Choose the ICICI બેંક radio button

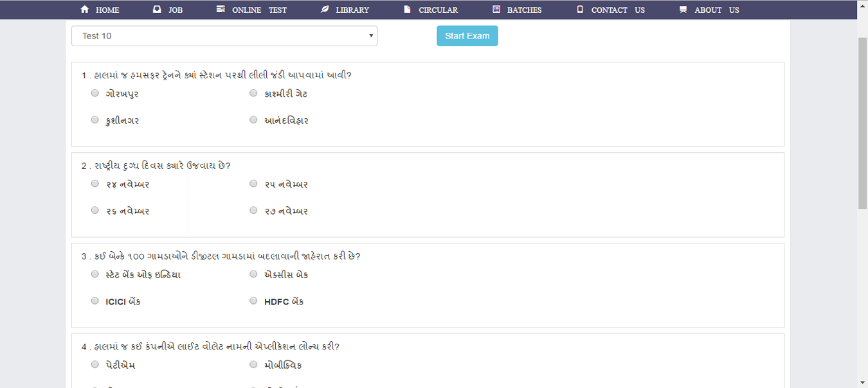(95, 301)
